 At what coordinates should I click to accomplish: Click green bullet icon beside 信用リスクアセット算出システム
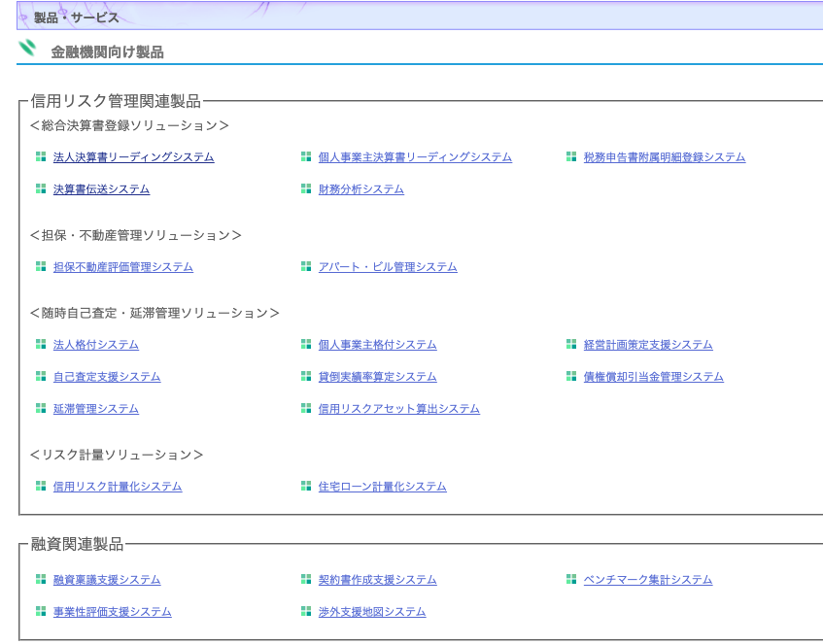(x=306, y=408)
